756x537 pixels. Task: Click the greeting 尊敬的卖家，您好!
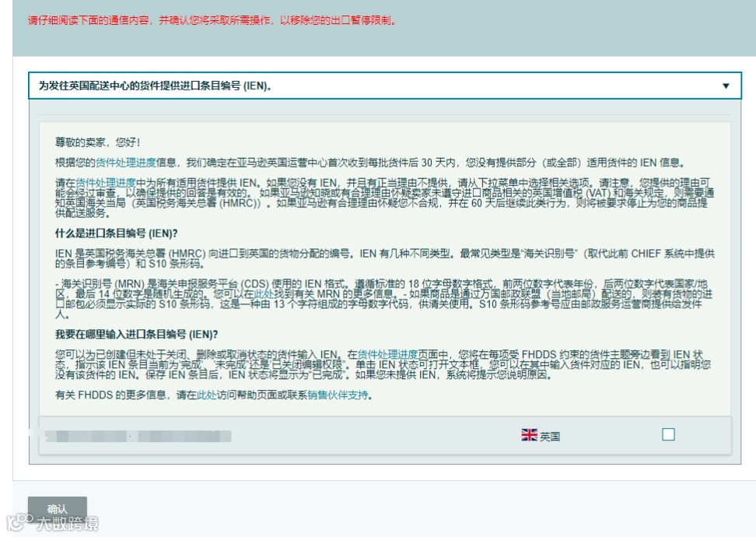click(x=97, y=142)
